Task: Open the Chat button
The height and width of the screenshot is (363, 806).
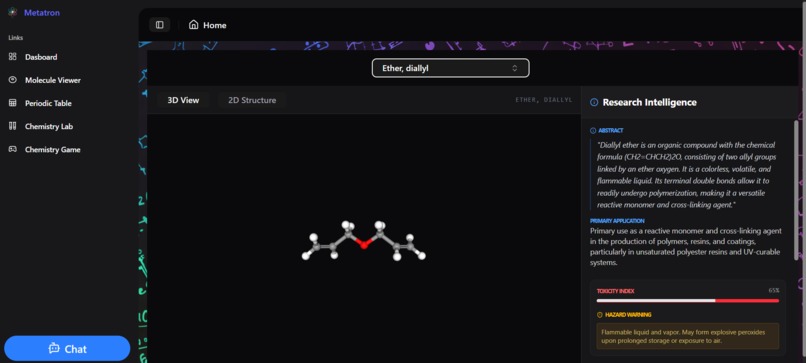Action: point(67,349)
